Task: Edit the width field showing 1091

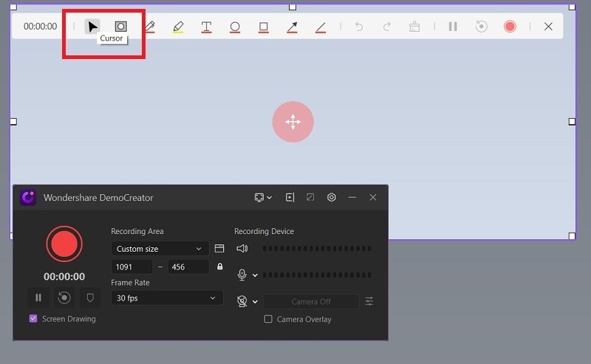Action: point(132,267)
